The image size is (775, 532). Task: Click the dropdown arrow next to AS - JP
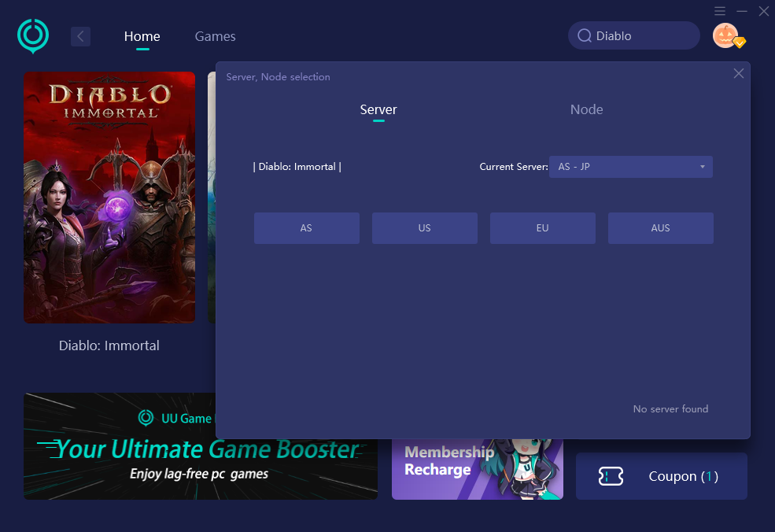point(703,167)
